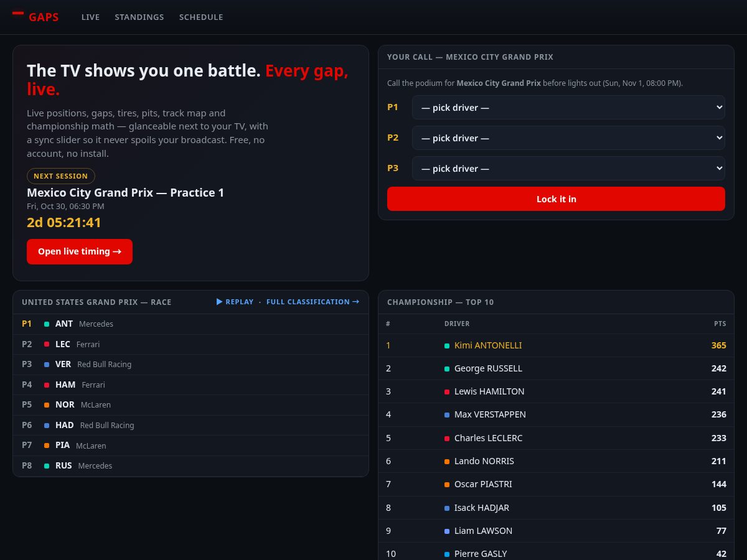Go to the LIVE nav item
Viewport: 747px width, 560px height.
tap(90, 17)
